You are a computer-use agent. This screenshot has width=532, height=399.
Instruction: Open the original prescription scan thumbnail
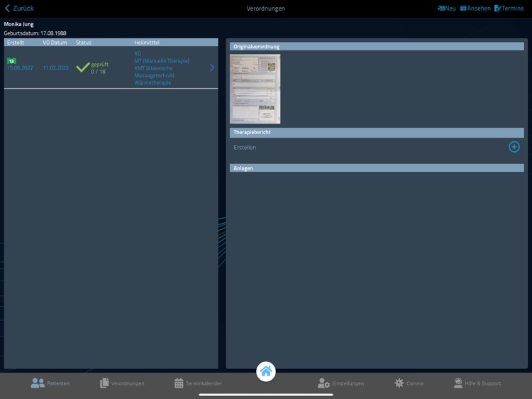pos(255,89)
